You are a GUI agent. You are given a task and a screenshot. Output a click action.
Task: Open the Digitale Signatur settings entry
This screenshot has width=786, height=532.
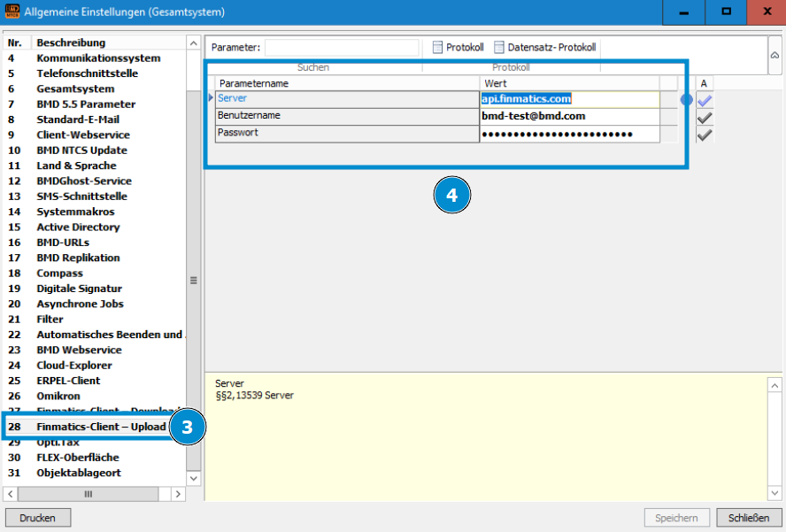click(x=79, y=289)
